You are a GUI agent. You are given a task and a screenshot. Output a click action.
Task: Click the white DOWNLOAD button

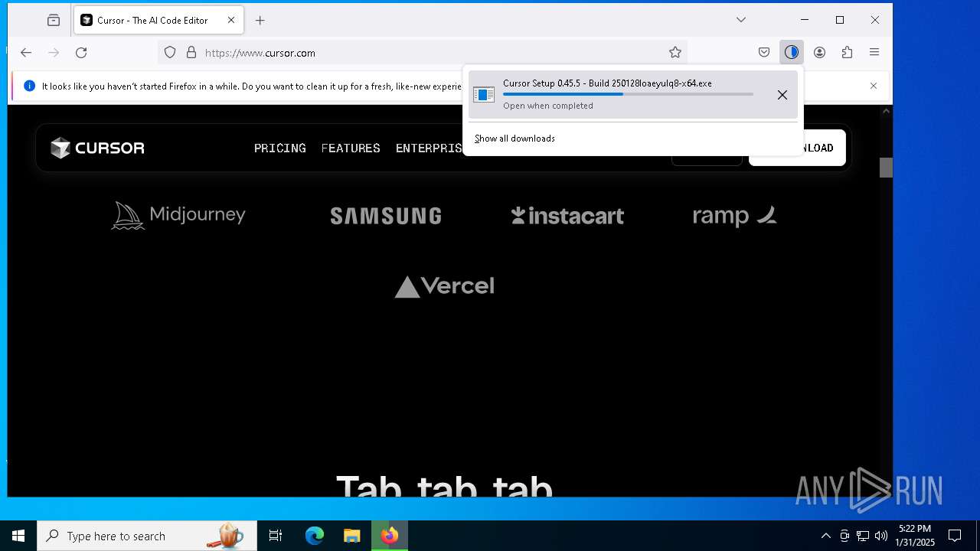pyautogui.click(x=797, y=148)
